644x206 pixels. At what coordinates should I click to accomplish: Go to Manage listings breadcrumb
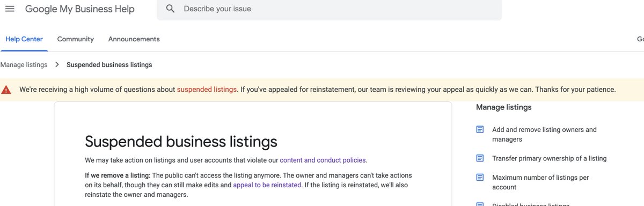pos(24,65)
